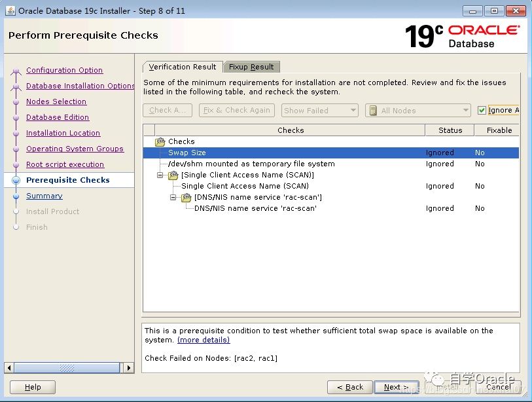This screenshot has height=402, width=532.
Task: Switch to the Fixup Result tab
Action: pyautogui.click(x=251, y=67)
